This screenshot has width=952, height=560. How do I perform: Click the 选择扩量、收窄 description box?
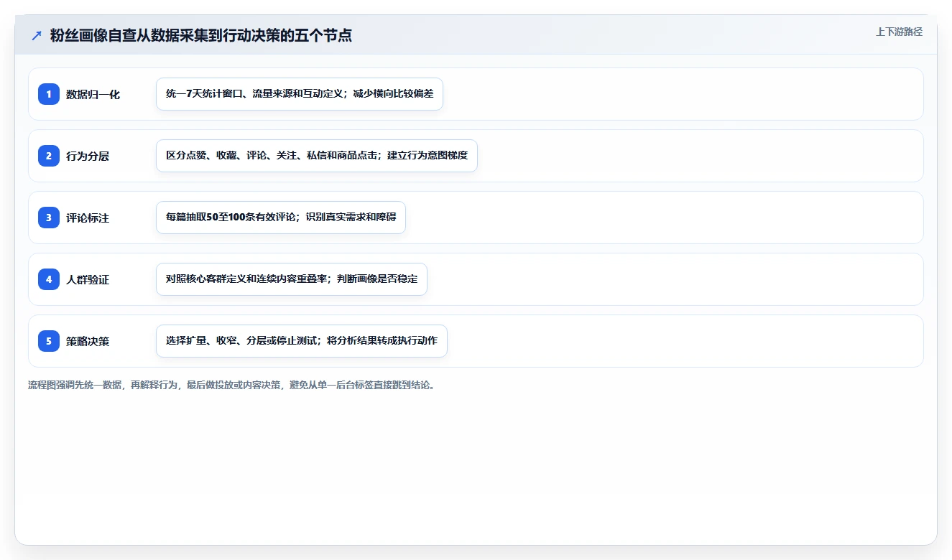pos(302,341)
